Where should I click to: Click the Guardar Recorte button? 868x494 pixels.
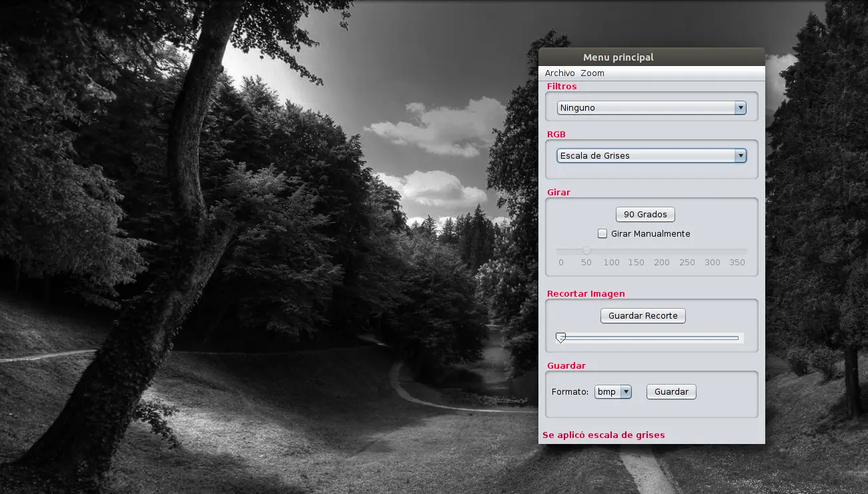(643, 316)
